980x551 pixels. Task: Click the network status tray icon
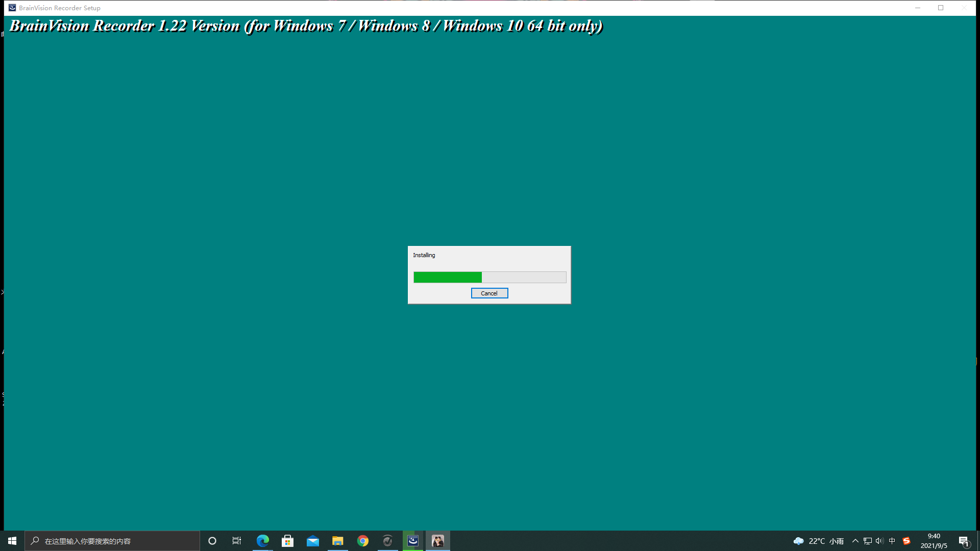click(868, 541)
